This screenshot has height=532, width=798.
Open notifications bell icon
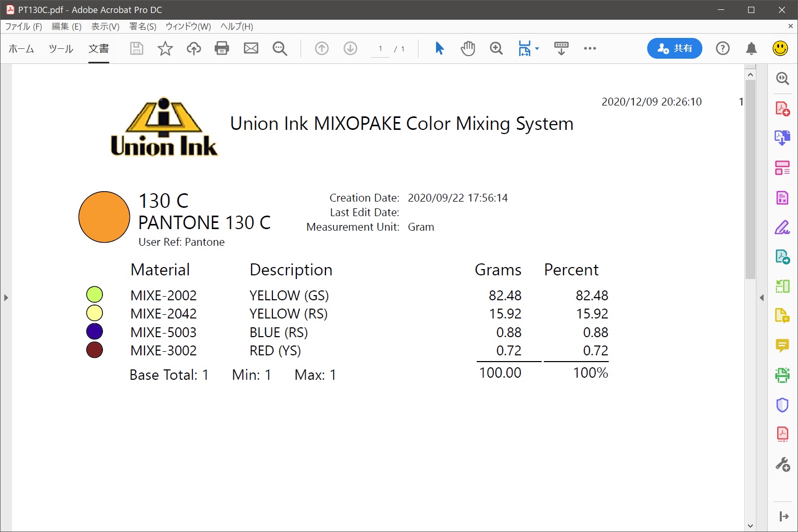coord(751,48)
